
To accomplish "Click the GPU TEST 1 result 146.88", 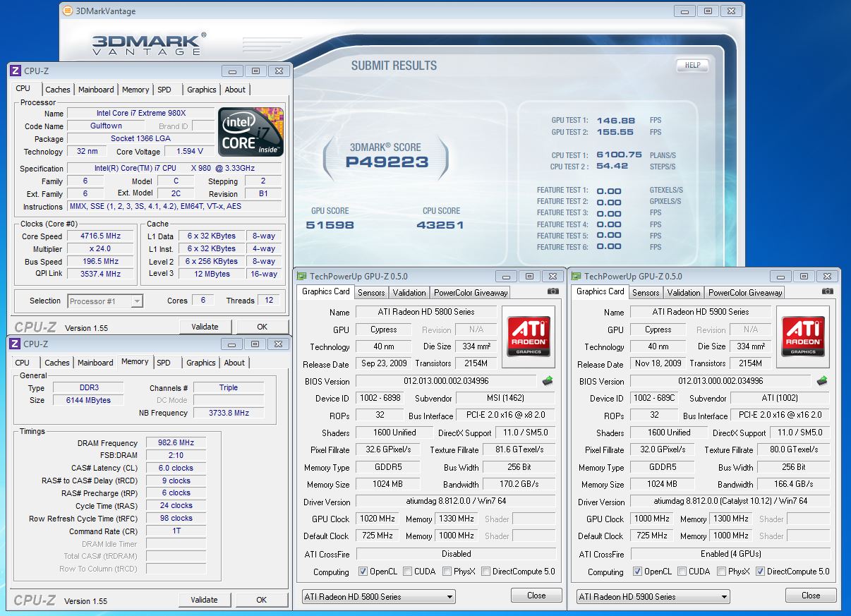I will pos(616,121).
